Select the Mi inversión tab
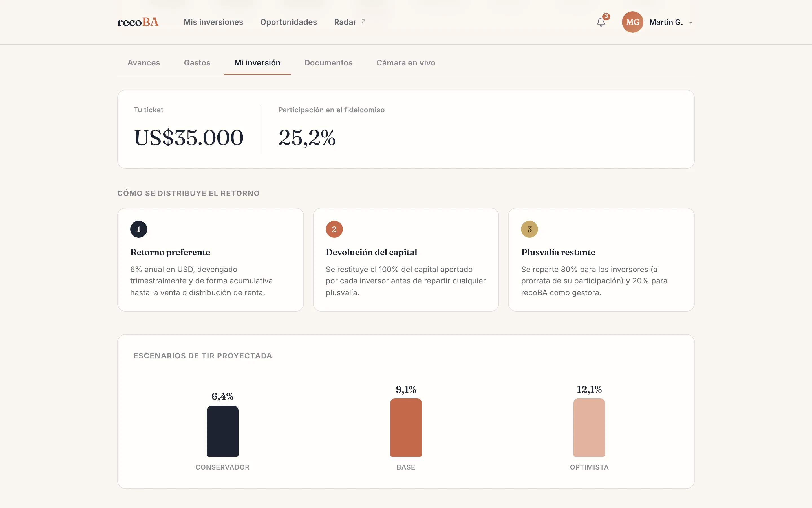This screenshot has height=508, width=812. [257, 63]
